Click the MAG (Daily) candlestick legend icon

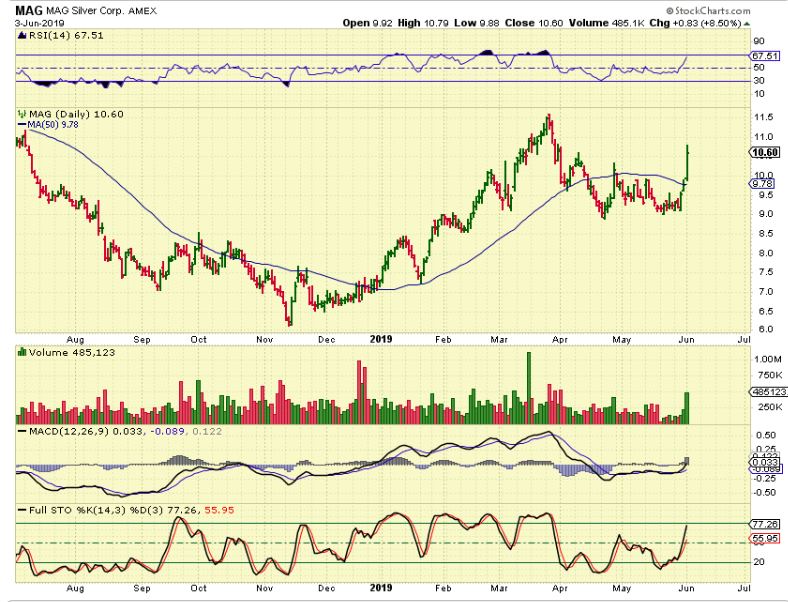(21, 115)
